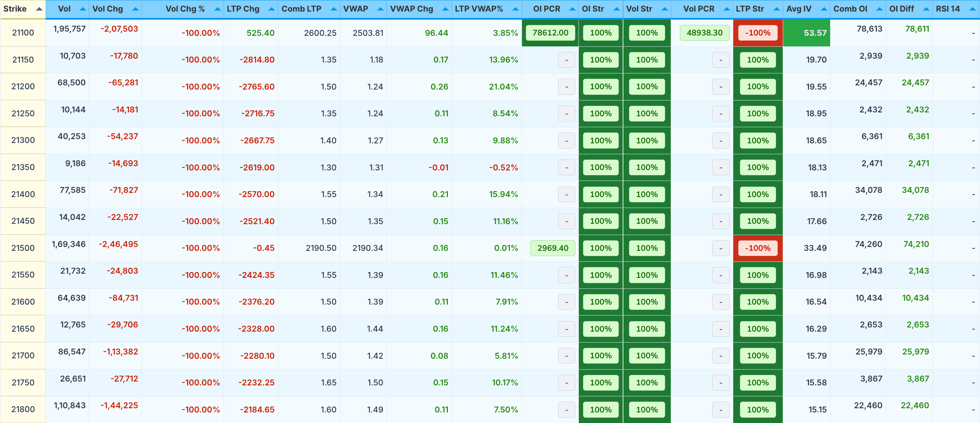Select strike 21550 row cell
Screen dimensions: 980x423
[x=23, y=274]
